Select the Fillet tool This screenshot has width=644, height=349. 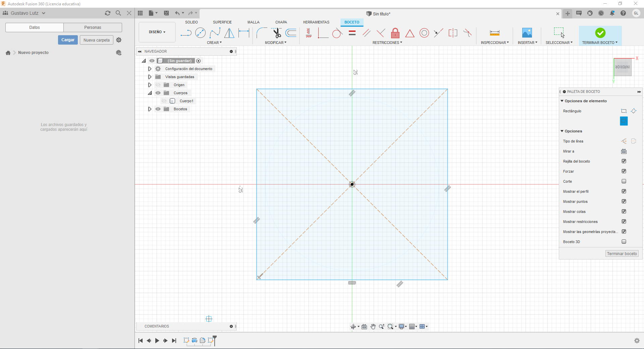click(262, 33)
